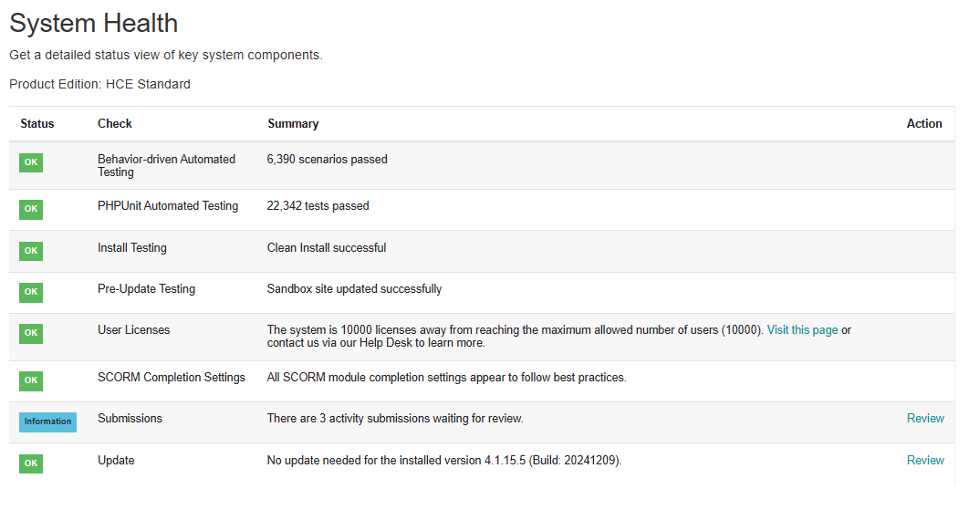The image size is (980, 510).
Task: Click 'Product Edition: HCE Standard' text
Action: point(100,85)
